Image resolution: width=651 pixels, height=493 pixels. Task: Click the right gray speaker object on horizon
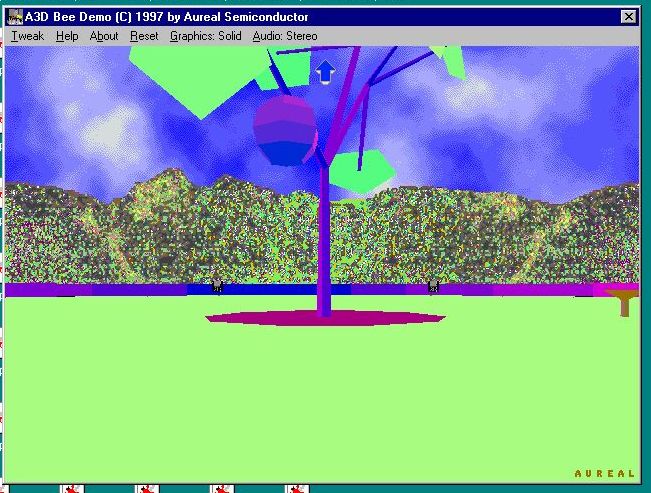(433, 286)
